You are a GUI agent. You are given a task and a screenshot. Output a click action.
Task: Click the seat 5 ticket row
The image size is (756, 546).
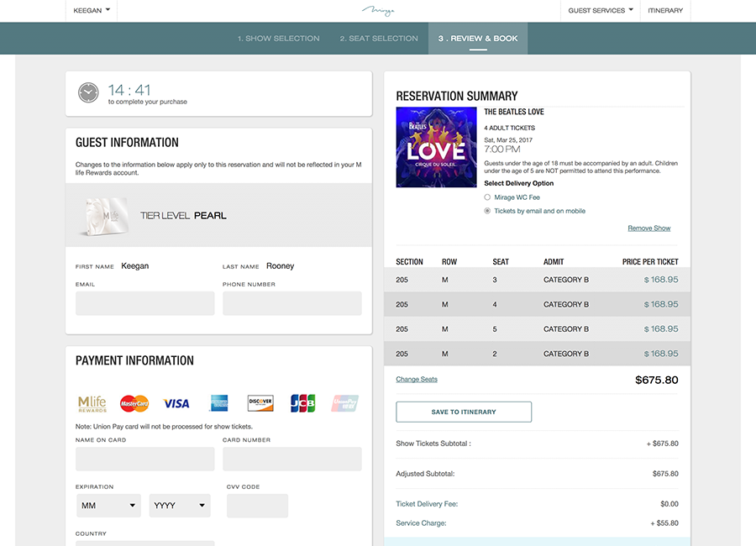tap(537, 329)
